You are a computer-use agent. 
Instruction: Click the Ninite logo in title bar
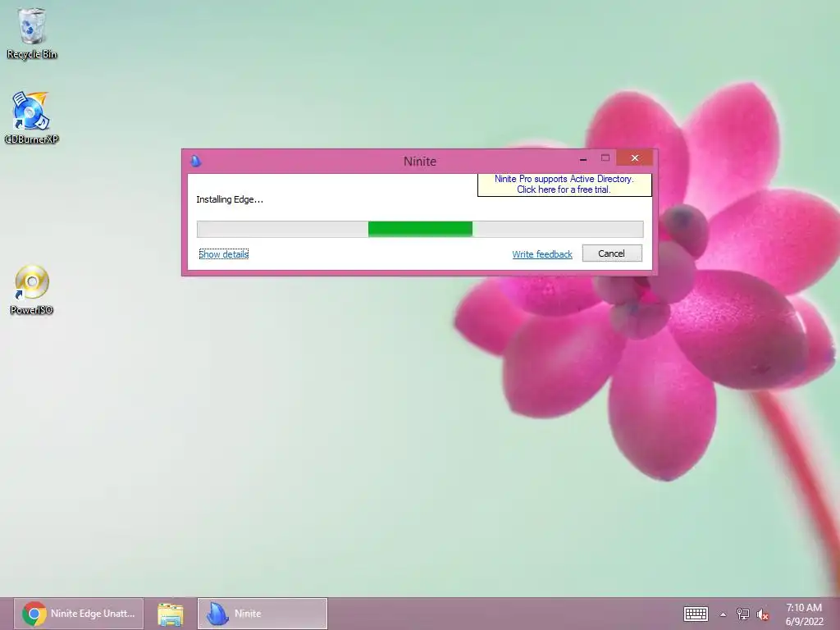tap(196, 161)
